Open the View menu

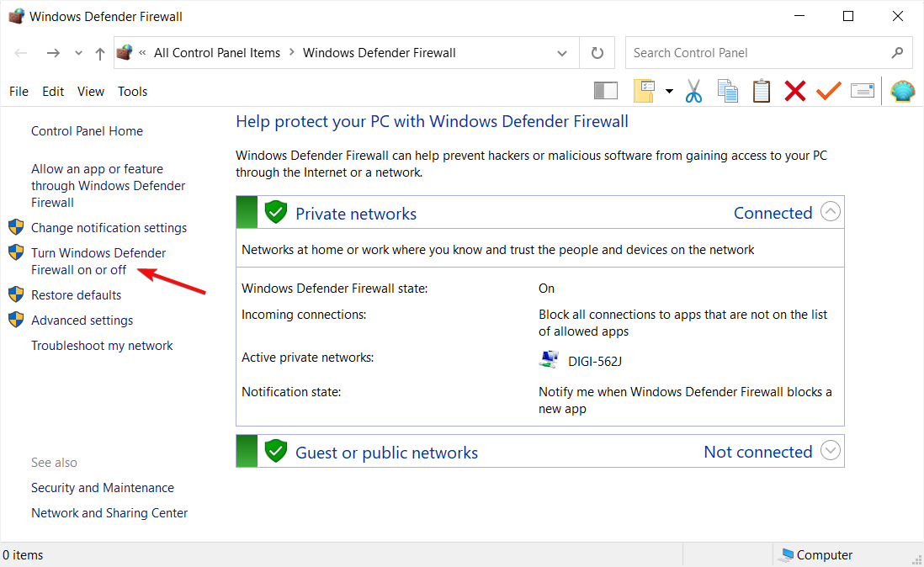(x=91, y=91)
